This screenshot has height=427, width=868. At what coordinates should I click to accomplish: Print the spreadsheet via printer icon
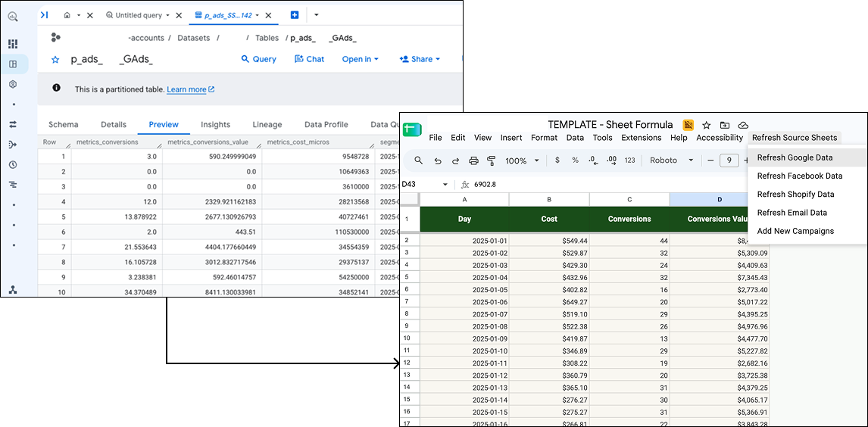473,161
